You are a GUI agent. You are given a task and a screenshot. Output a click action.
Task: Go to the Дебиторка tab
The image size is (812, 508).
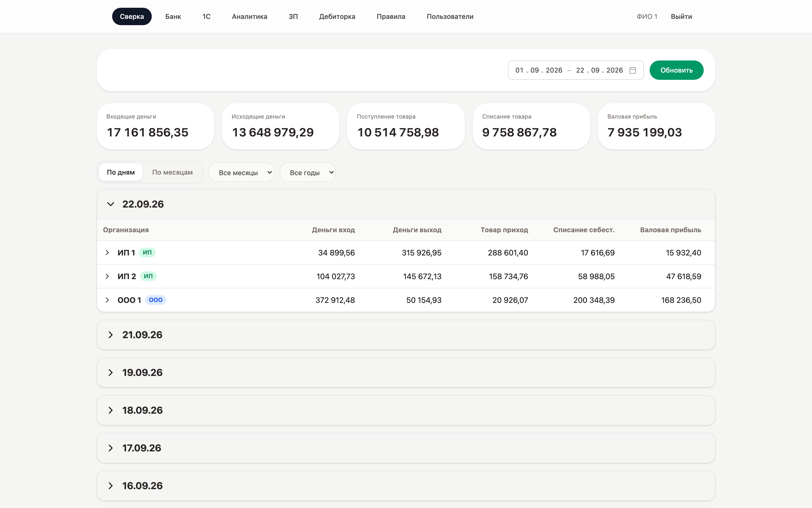coord(337,16)
